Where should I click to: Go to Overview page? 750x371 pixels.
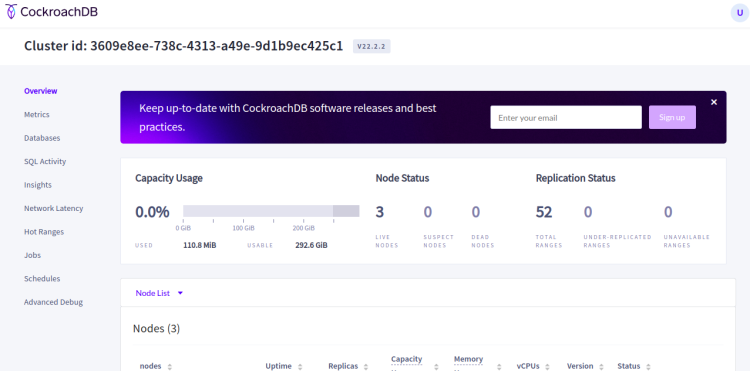[41, 91]
